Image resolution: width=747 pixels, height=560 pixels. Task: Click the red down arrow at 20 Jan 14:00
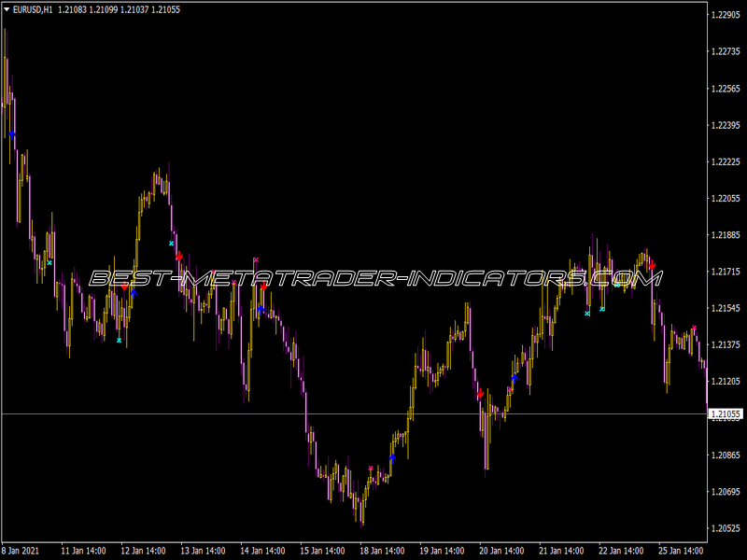(x=480, y=393)
